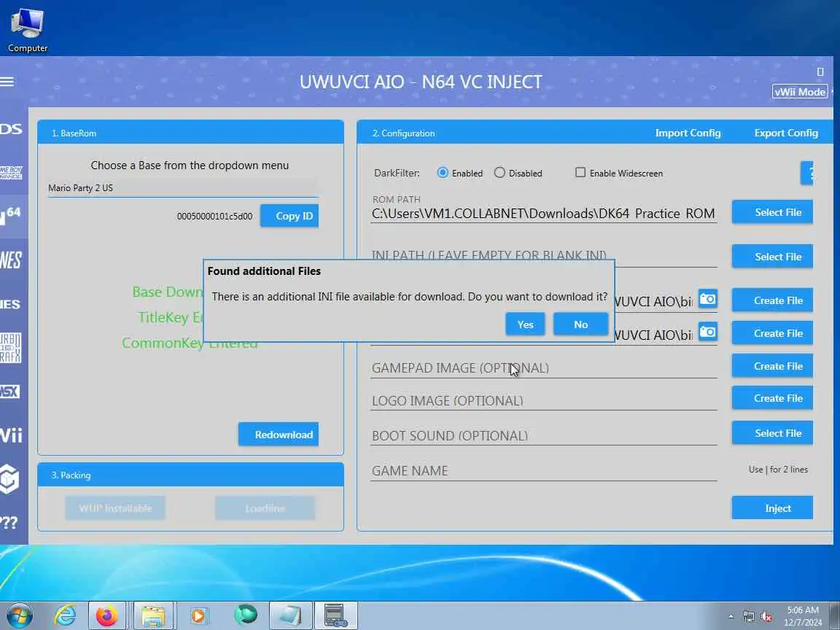Click the camera icon just below INI PATH row
The width and height of the screenshot is (840, 630).
(708, 299)
